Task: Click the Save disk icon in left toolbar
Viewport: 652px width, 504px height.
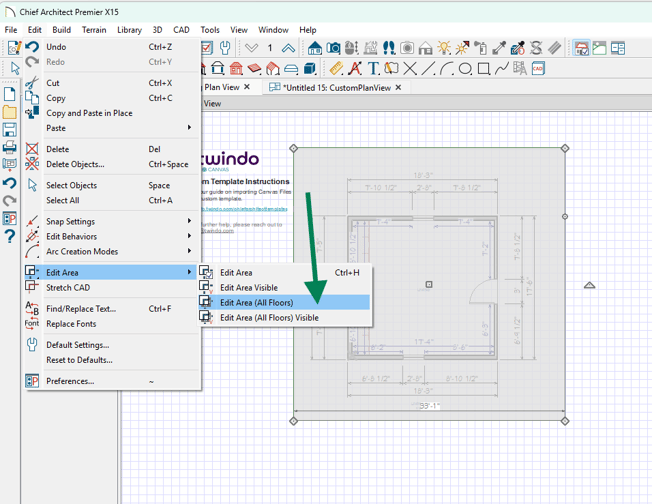Action: tap(10, 130)
